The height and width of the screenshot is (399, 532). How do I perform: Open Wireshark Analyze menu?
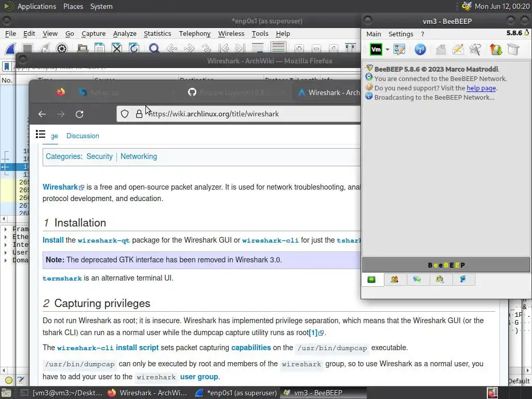point(125,34)
